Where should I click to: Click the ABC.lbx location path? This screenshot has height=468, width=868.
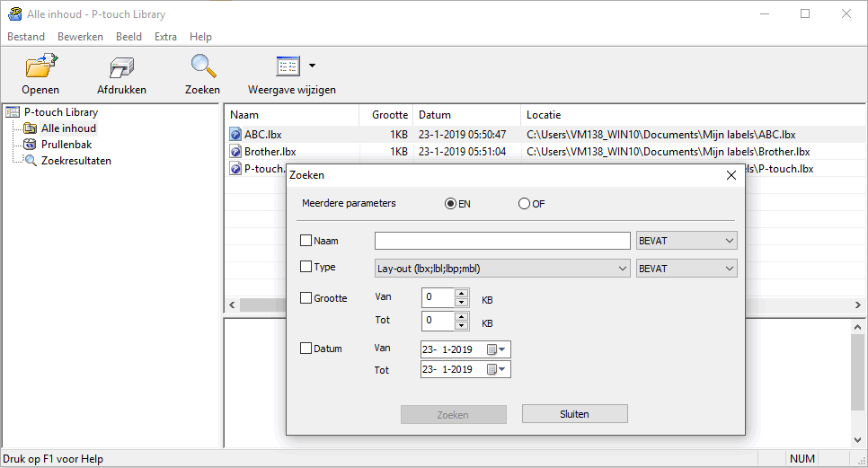click(661, 135)
